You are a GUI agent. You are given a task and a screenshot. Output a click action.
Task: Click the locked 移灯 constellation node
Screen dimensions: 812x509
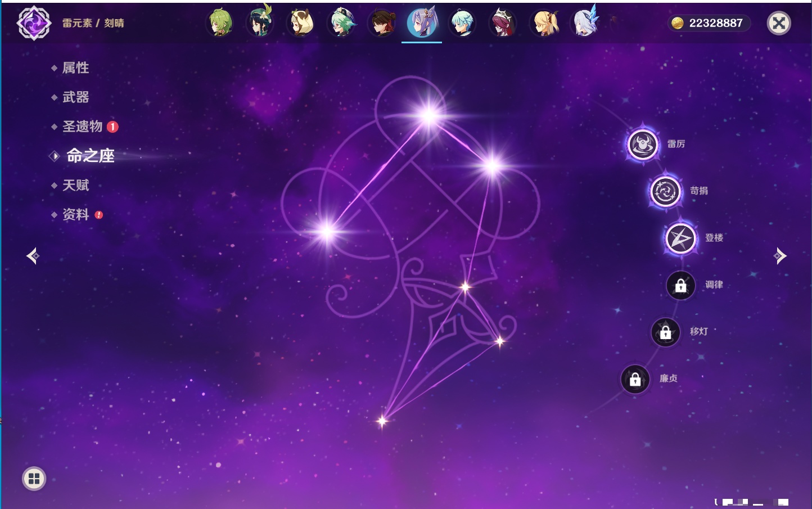click(666, 332)
